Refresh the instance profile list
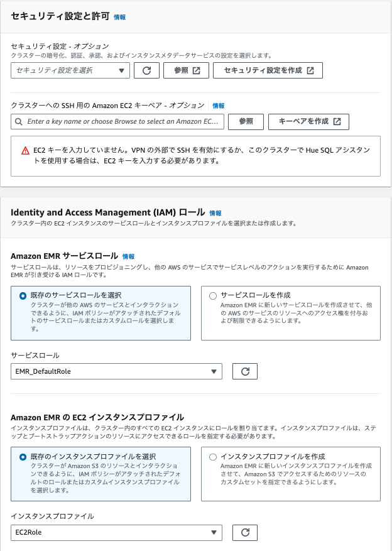Image resolution: width=392 pixels, height=551 pixels. [245, 532]
